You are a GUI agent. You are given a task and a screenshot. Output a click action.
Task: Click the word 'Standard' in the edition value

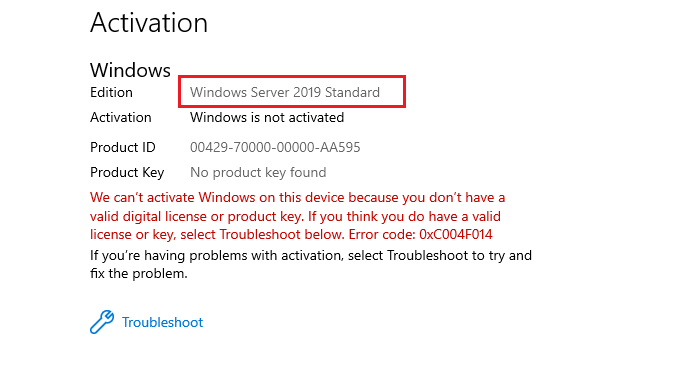[352, 92]
